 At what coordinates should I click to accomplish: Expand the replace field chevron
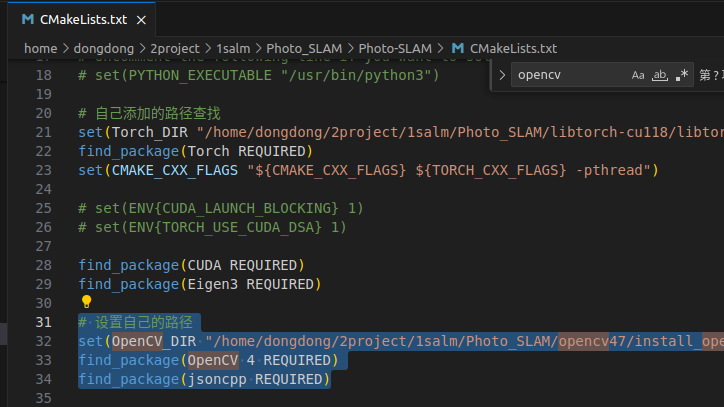pos(502,75)
